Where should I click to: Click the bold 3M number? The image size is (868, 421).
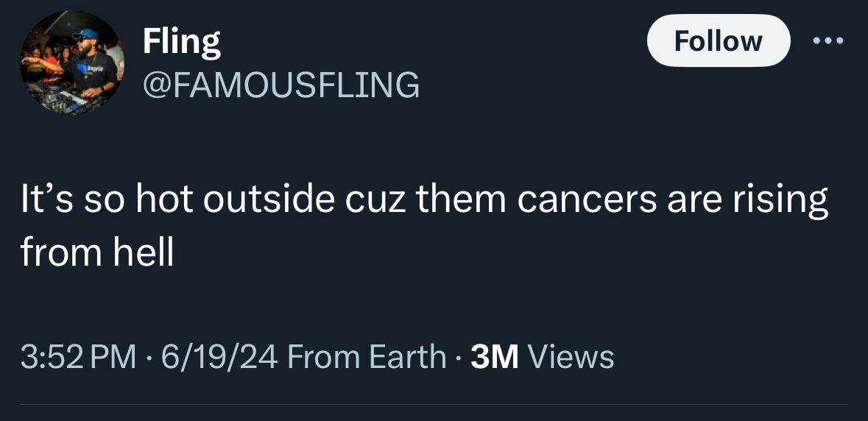tap(495, 357)
